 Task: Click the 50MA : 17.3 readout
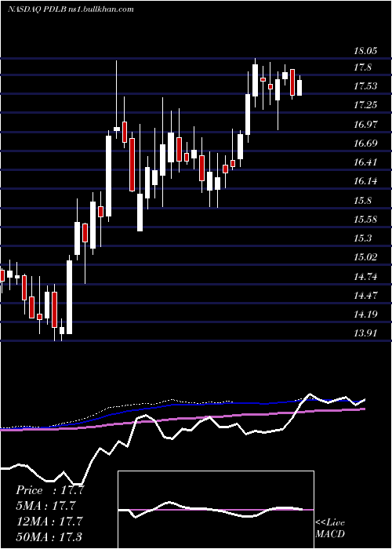[x=49, y=536]
